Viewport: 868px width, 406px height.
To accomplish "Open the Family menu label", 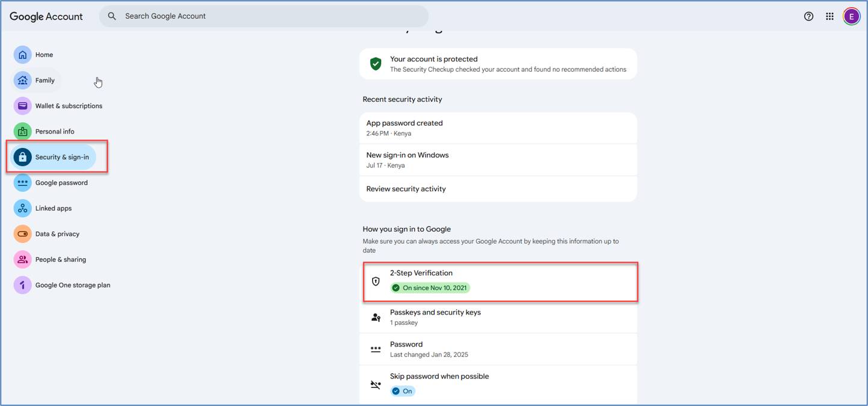I will pyautogui.click(x=45, y=80).
